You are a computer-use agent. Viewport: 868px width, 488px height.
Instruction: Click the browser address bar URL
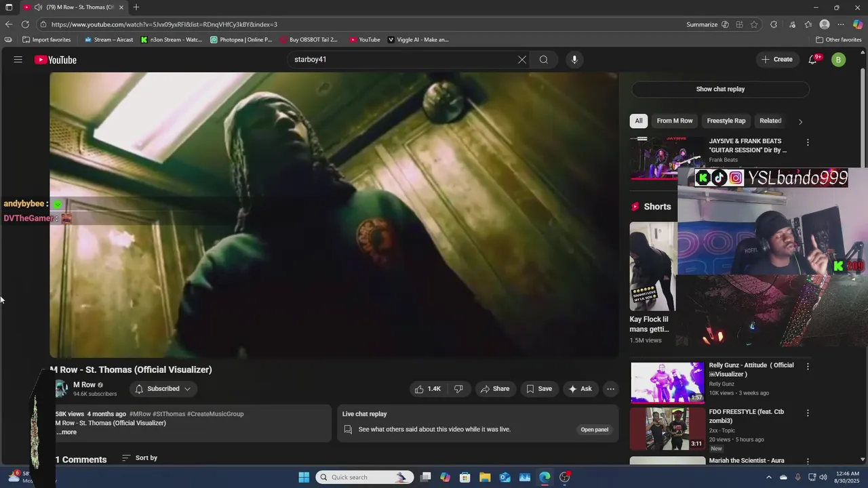[164, 24]
